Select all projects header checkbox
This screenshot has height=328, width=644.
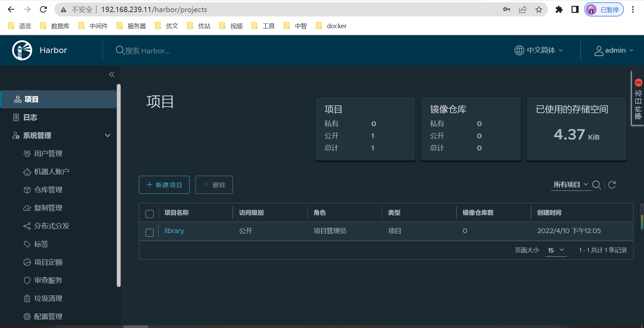click(150, 214)
